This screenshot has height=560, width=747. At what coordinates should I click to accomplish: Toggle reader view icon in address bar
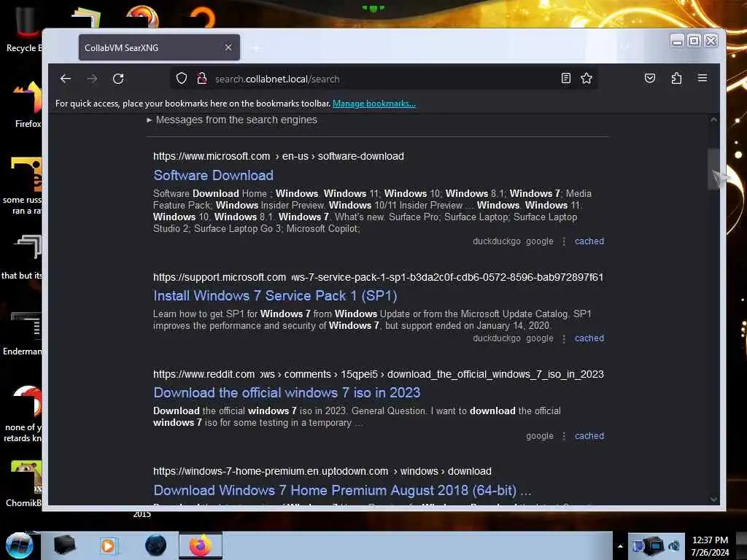coord(565,78)
